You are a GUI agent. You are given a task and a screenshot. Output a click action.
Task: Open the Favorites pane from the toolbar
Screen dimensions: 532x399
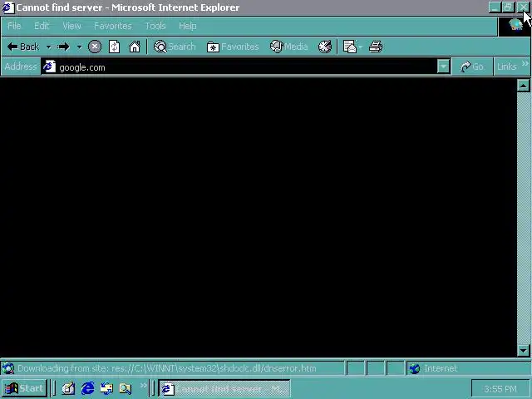click(233, 47)
